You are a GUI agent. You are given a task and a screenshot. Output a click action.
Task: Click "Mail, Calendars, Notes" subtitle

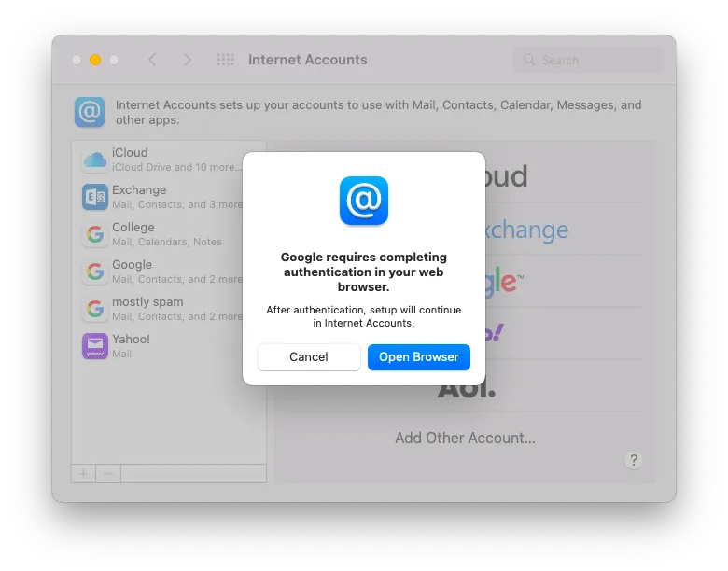click(167, 242)
